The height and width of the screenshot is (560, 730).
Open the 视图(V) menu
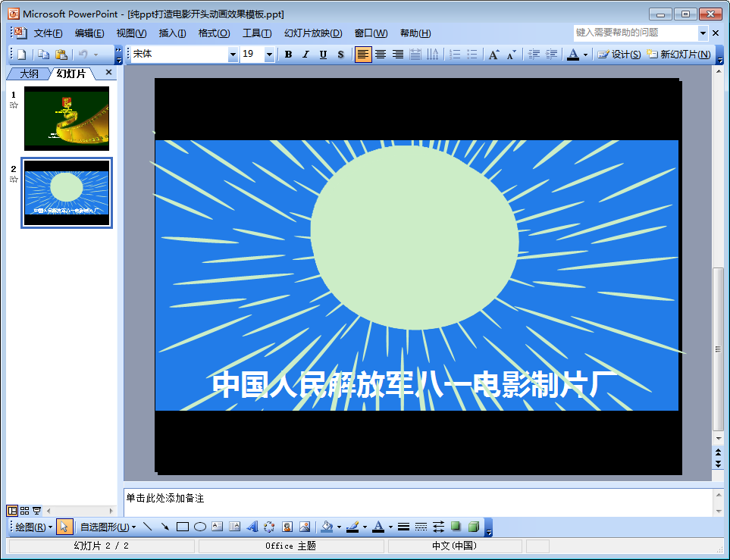coord(131,33)
